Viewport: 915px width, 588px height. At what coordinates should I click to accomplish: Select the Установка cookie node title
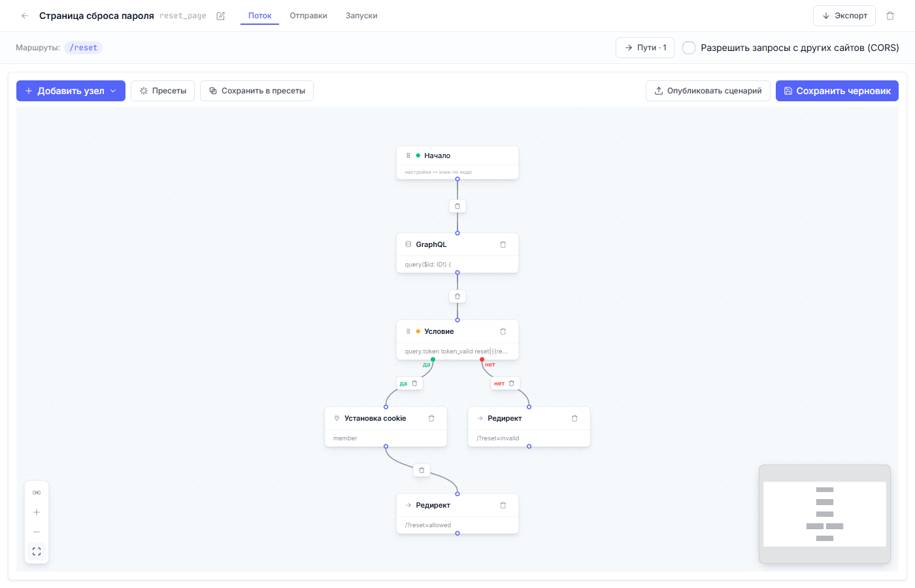375,418
